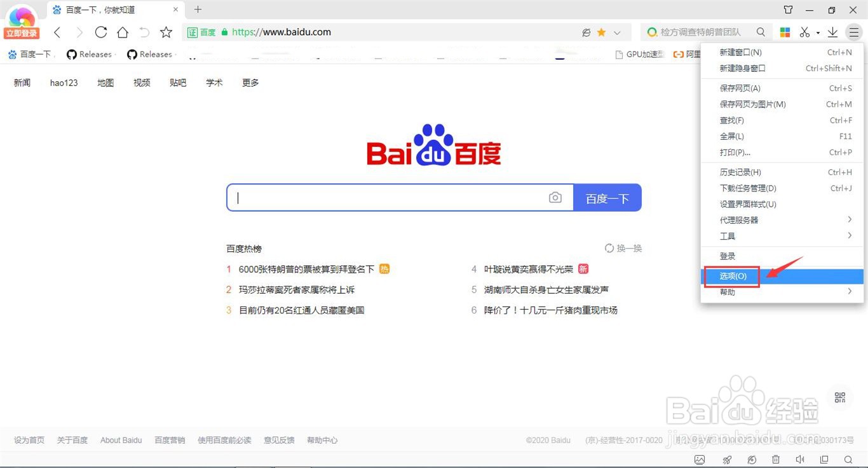Click the zoom magnifier icon in status bar
The width and height of the screenshot is (868, 468).
coord(848,460)
